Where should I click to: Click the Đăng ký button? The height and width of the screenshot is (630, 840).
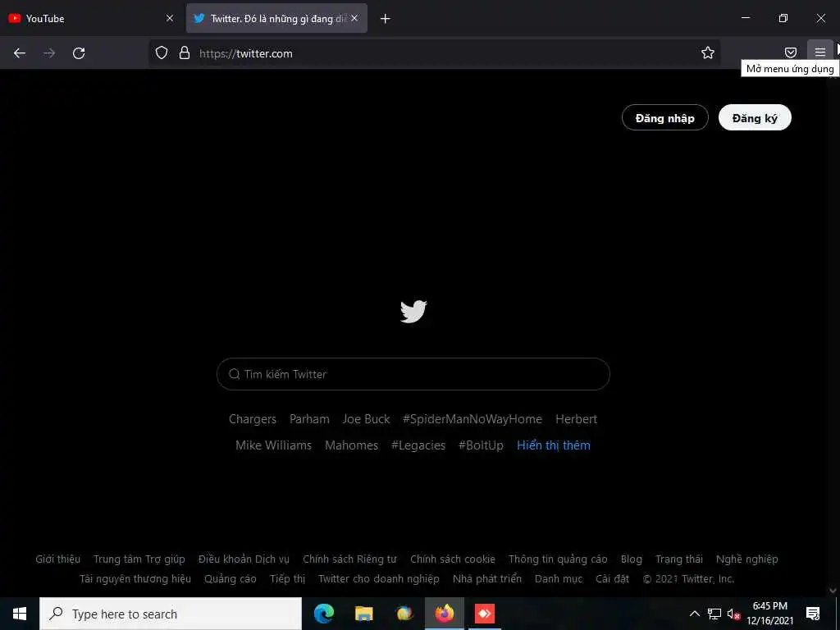(x=755, y=118)
